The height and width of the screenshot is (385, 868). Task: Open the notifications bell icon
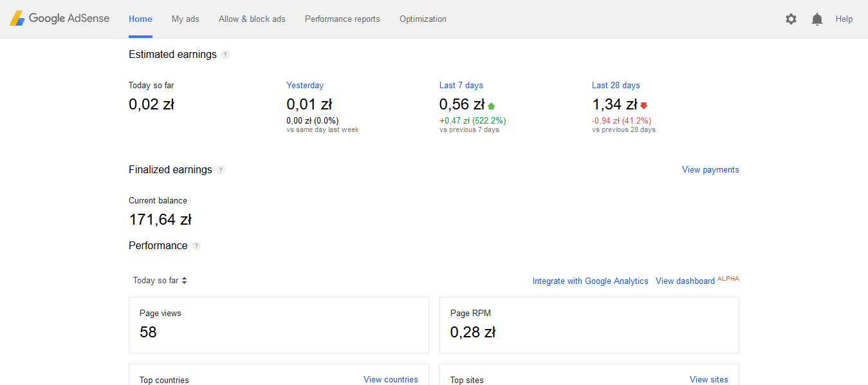[x=817, y=19]
